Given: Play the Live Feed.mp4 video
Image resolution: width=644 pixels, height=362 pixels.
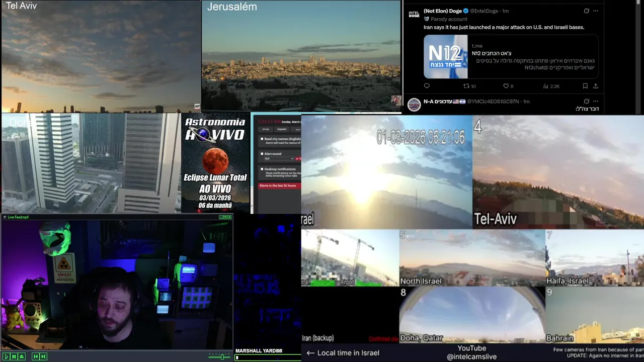Looking at the screenshot, I should pyautogui.click(x=7, y=356).
